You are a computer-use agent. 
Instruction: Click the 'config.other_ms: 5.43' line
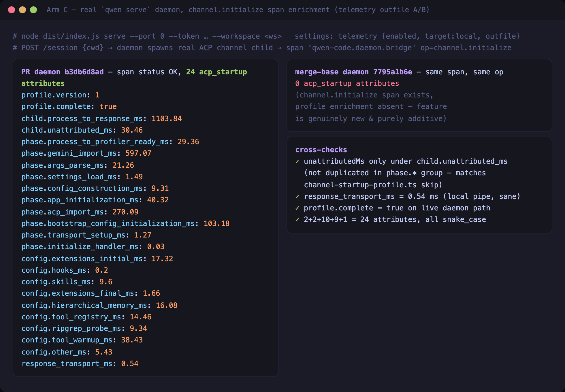(67, 352)
